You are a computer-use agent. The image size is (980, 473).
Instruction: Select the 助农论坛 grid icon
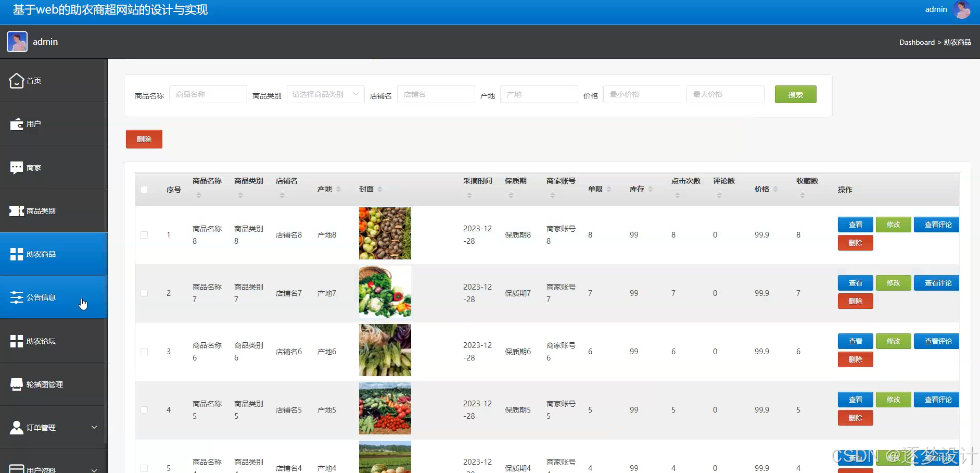click(17, 341)
